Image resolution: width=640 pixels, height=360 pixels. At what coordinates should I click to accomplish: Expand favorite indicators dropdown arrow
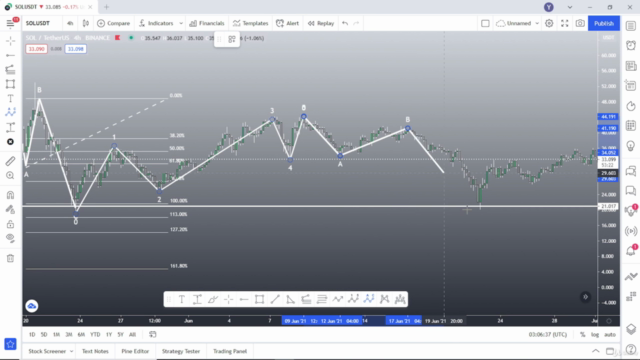coord(181,23)
